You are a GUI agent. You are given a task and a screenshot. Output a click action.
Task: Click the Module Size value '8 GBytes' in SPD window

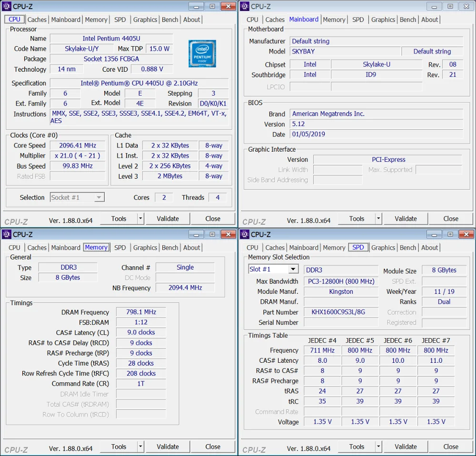click(x=444, y=270)
